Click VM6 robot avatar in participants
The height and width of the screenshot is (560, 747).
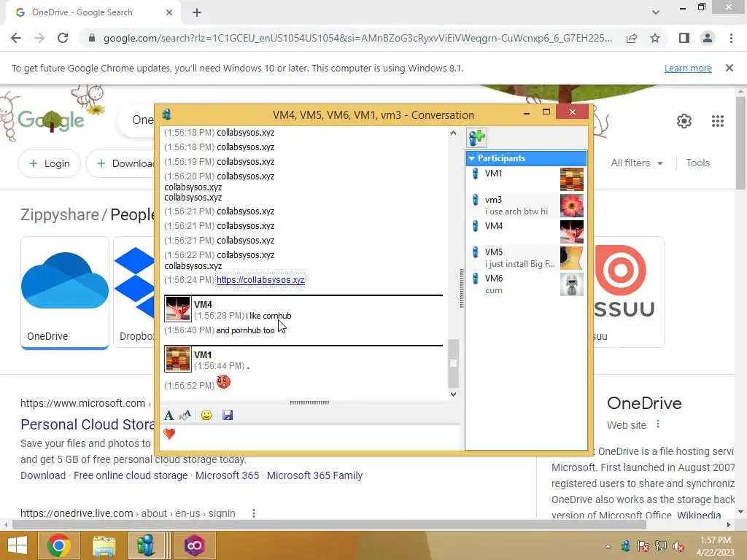pos(572,284)
